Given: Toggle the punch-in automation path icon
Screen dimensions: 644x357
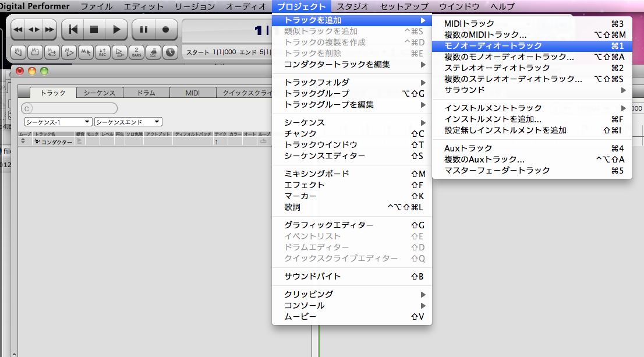Looking at the screenshot, I should 119,52.
